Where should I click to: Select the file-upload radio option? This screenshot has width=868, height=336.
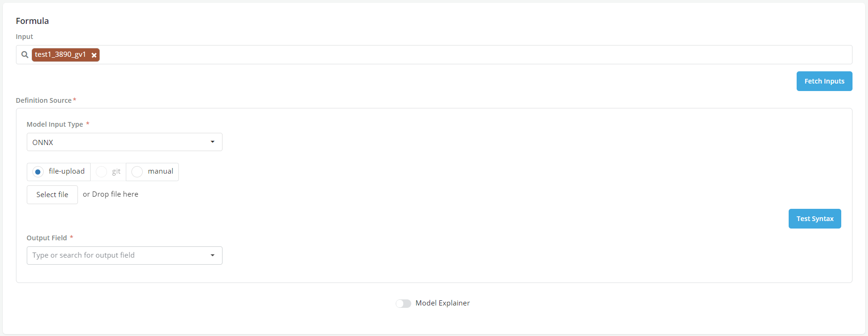click(38, 172)
